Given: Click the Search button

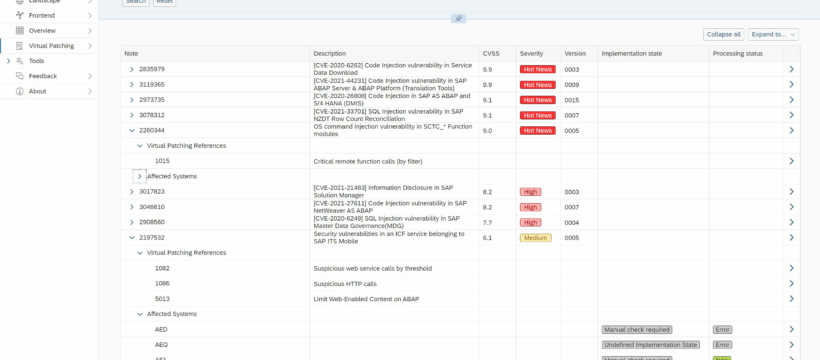Looking at the screenshot, I should [135, 2].
